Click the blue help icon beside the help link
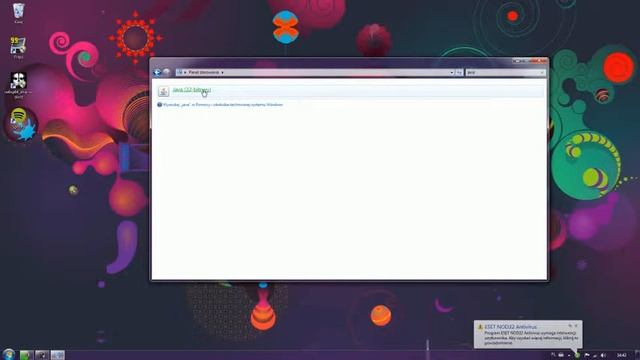 (x=160, y=105)
